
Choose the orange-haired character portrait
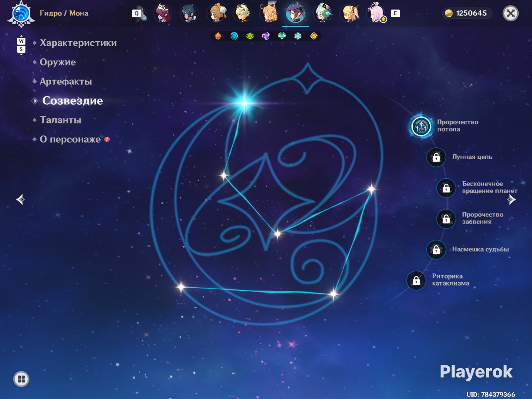coord(269,13)
